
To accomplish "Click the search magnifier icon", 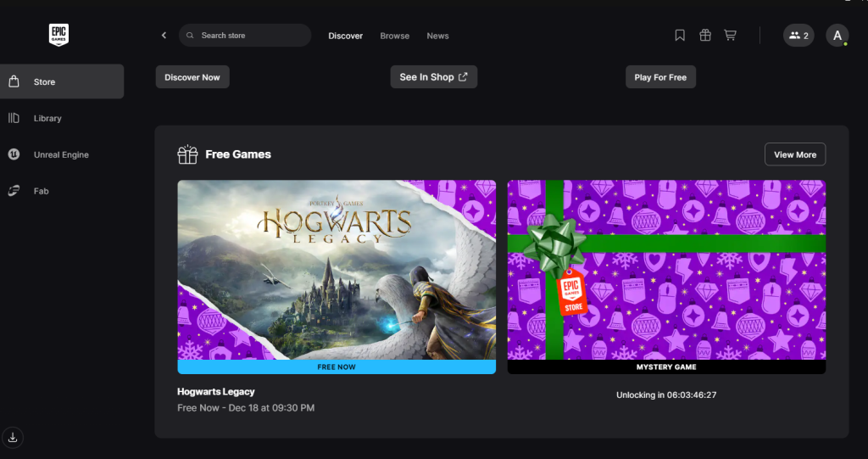I will (x=190, y=36).
